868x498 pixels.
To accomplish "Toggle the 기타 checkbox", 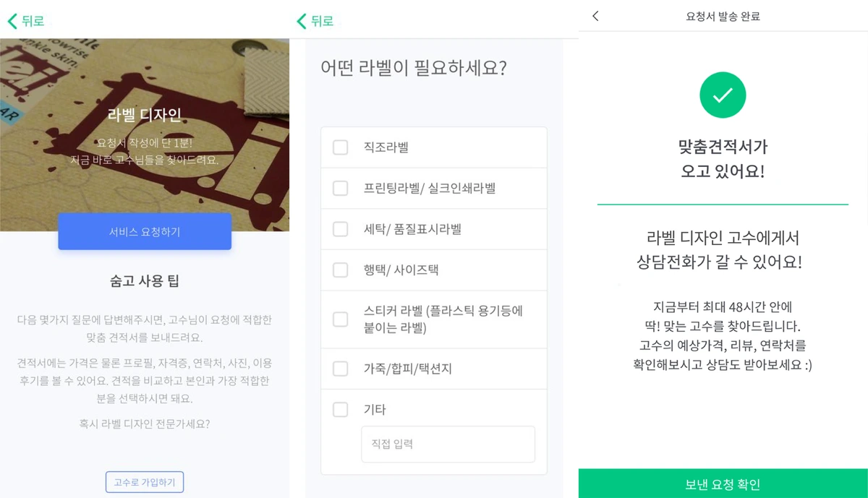I will tap(340, 410).
